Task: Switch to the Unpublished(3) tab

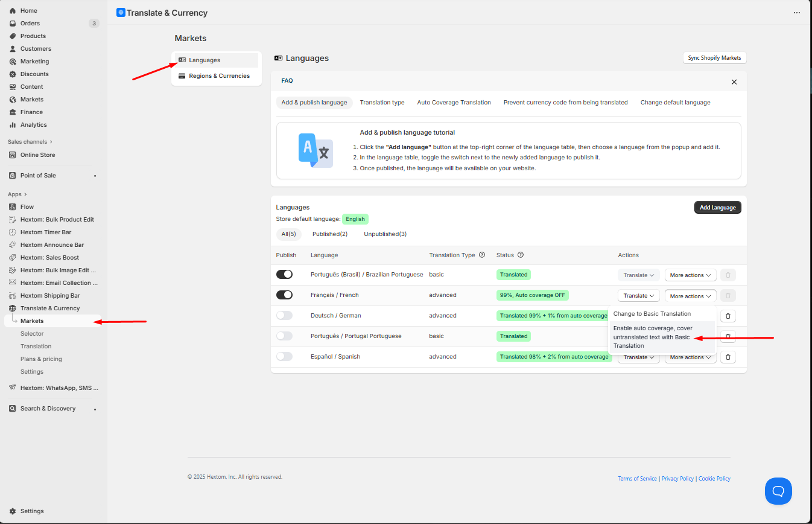Action: pos(385,234)
